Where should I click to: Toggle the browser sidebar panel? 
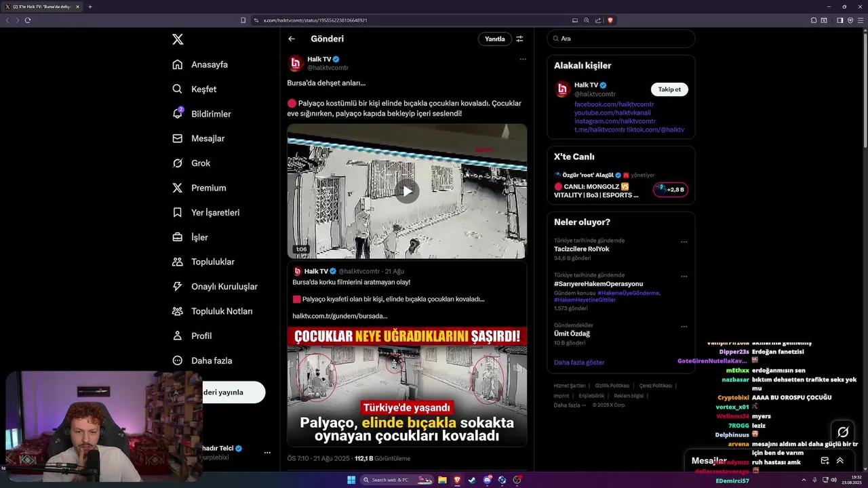[x=840, y=20]
